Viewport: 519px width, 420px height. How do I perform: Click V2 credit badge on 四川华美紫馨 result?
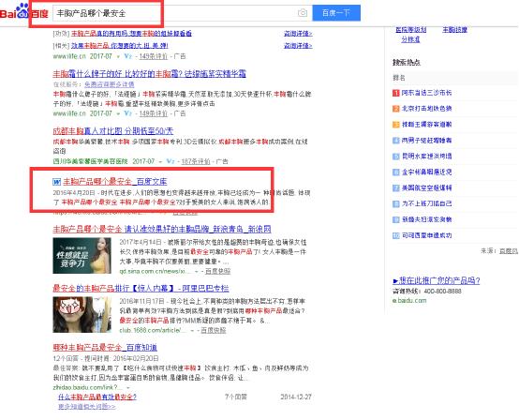pyautogui.click(x=171, y=161)
